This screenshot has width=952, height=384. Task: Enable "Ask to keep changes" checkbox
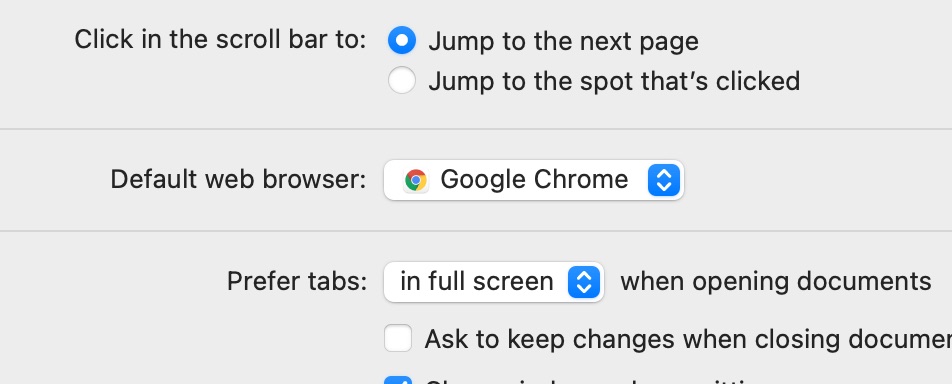[398, 338]
